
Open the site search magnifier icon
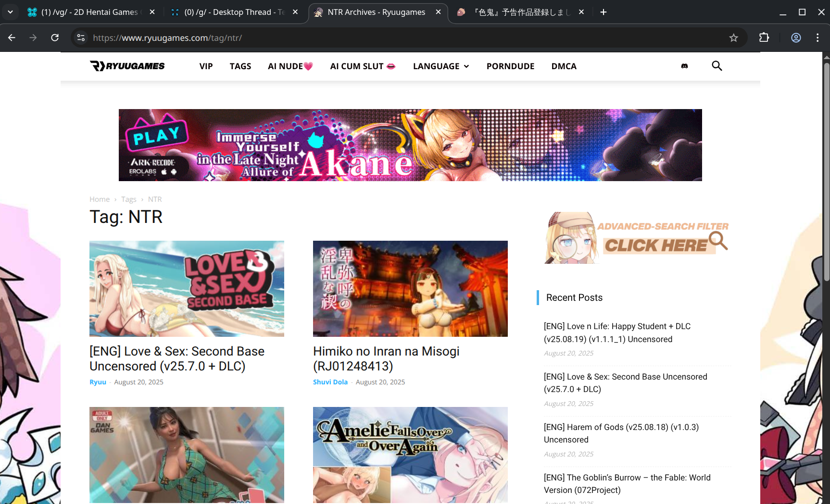[x=717, y=66]
